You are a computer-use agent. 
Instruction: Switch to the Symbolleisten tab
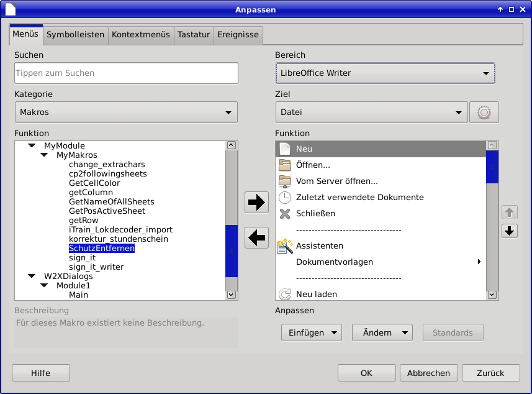75,35
